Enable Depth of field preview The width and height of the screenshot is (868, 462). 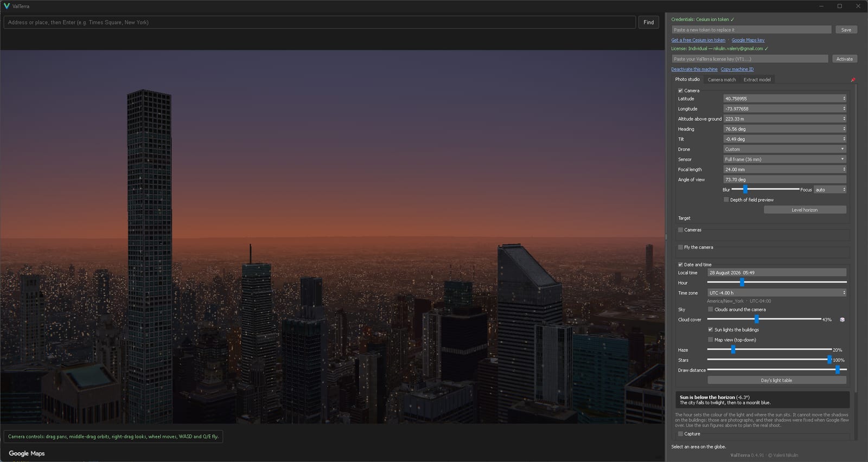click(x=726, y=200)
